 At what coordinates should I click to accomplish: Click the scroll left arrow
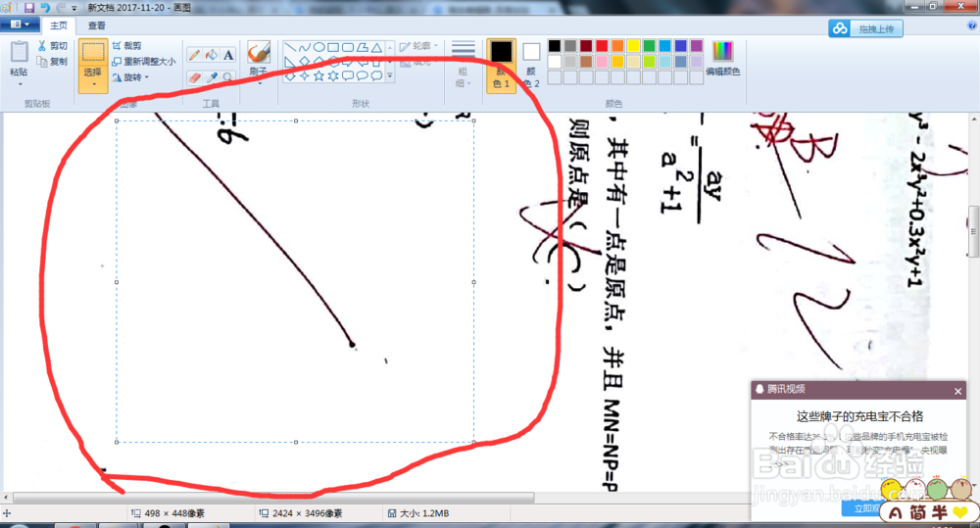tap(6, 498)
